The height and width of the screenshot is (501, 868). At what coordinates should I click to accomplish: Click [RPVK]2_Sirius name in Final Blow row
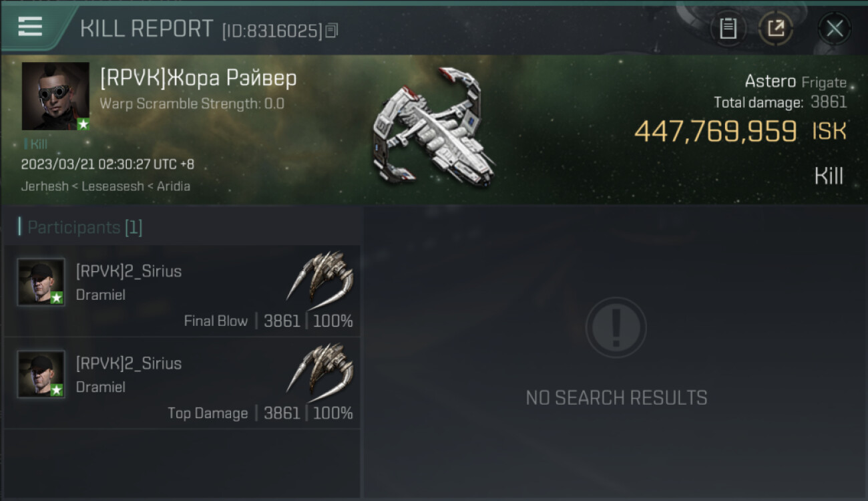pyautogui.click(x=129, y=271)
